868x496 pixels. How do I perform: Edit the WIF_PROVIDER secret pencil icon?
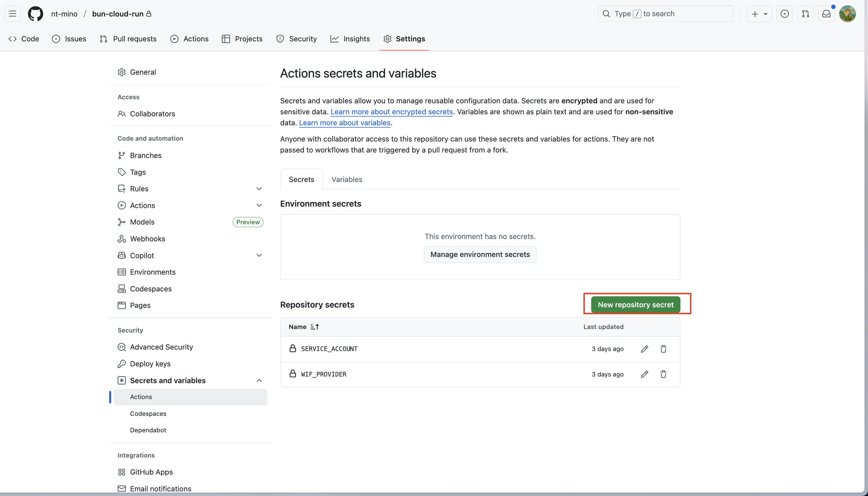(644, 374)
